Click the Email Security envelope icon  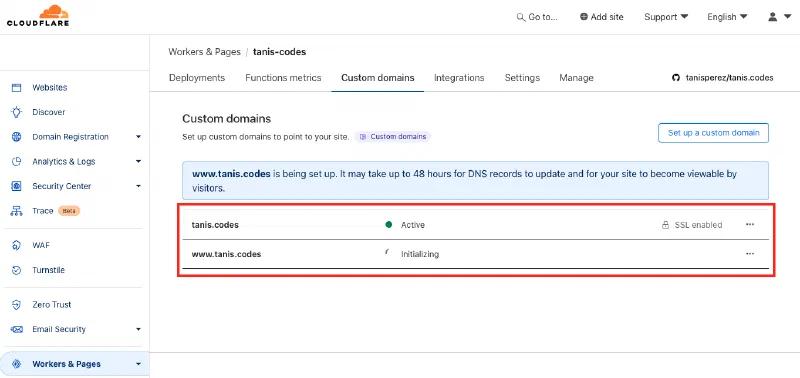(x=16, y=330)
